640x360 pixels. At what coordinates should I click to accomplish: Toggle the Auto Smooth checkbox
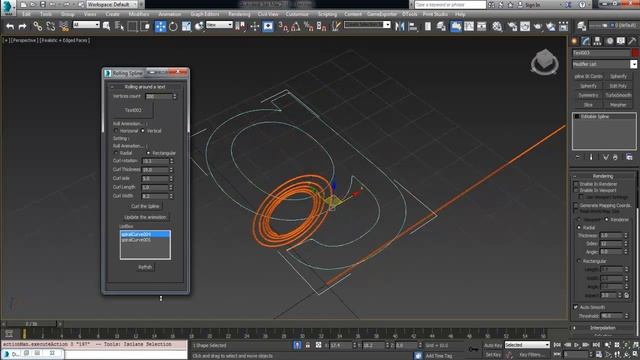coord(576,307)
